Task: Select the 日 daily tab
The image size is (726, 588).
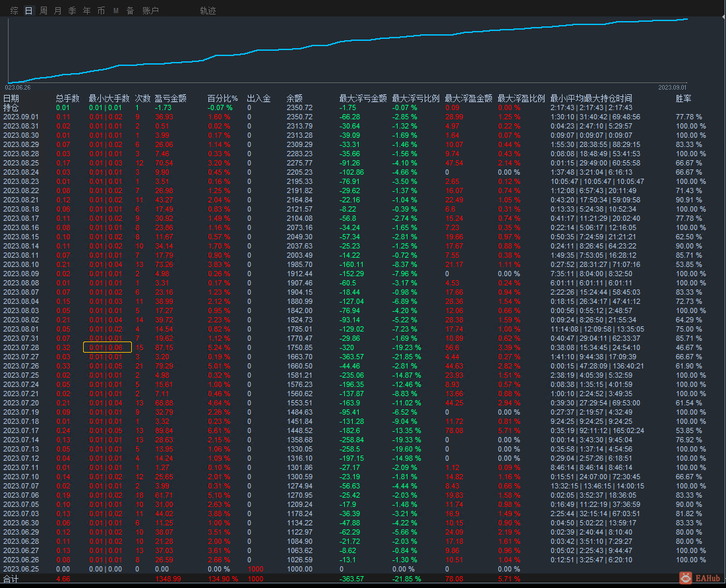Action: click(28, 11)
